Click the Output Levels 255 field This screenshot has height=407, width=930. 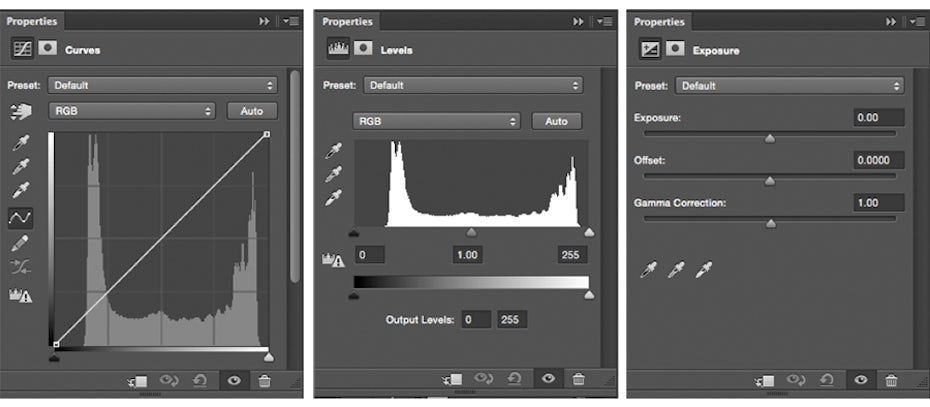(511, 320)
